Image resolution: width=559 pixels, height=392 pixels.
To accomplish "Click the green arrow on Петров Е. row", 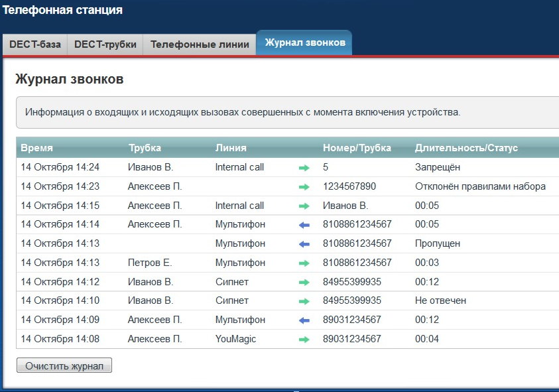I will click(x=304, y=263).
